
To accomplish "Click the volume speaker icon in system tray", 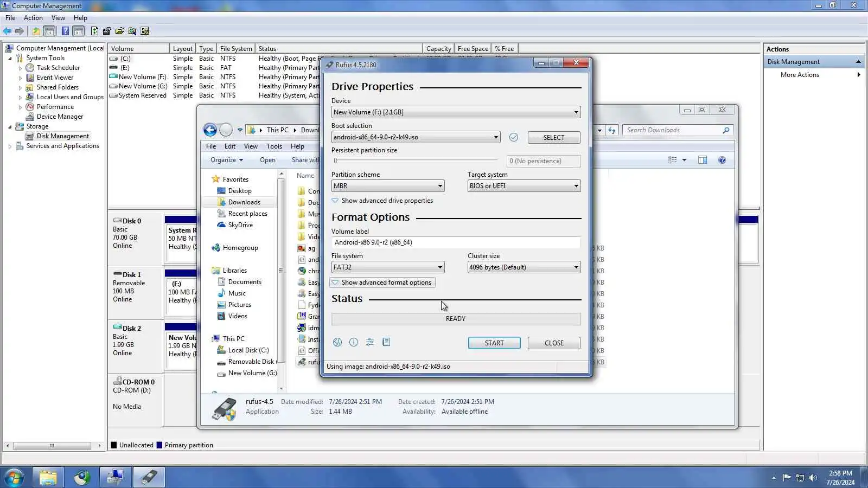I will (x=813, y=478).
